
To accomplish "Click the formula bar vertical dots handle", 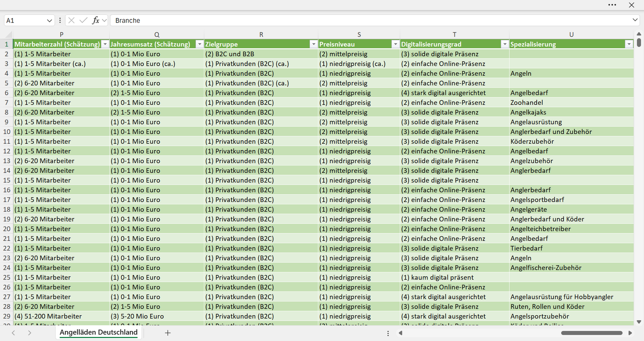I will click(60, 20).
